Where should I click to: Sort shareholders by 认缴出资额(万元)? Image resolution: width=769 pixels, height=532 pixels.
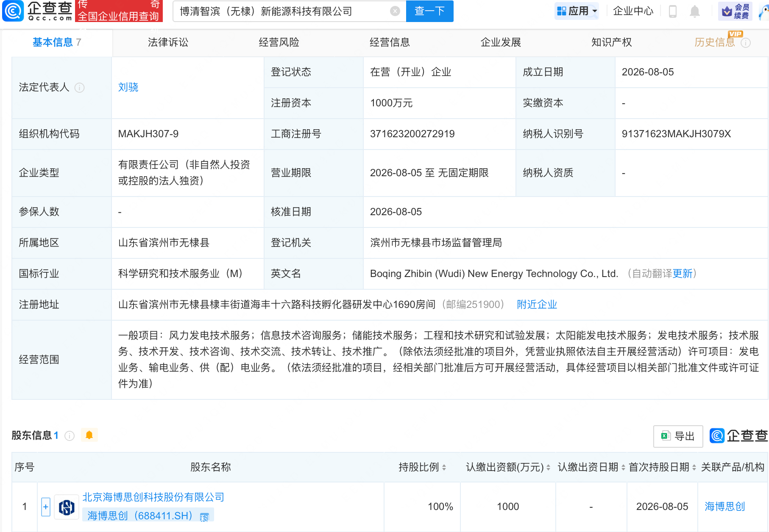pyautogui.click(x=548, y=467)
